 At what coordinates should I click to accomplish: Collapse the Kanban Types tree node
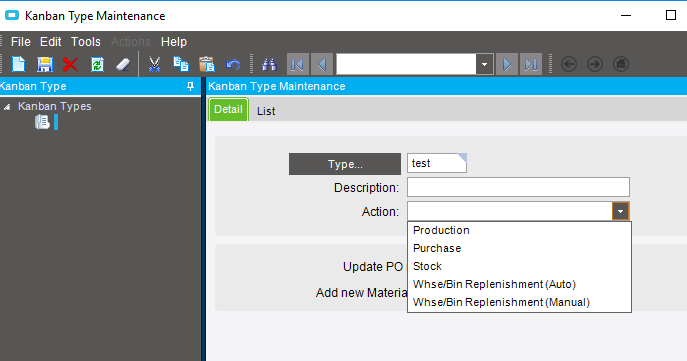point(7,106)
